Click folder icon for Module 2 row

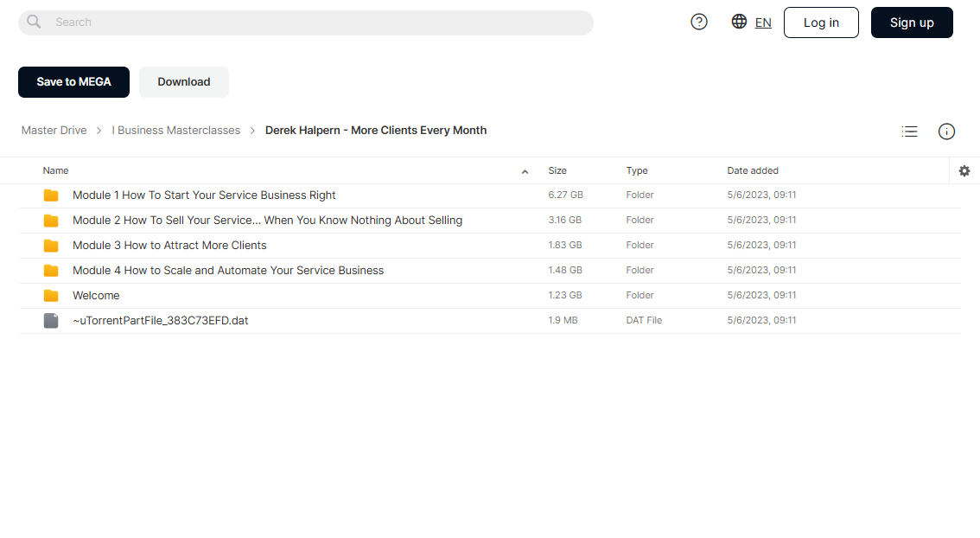(x=51, y=221)
